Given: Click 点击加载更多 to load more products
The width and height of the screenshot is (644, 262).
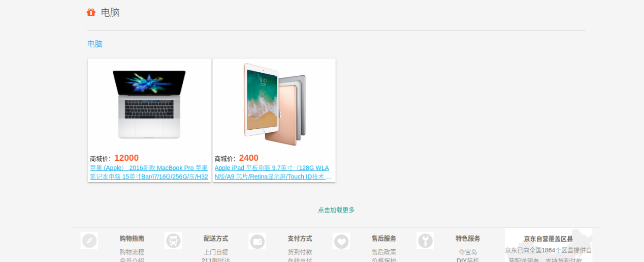Looking at the screenshot, I should coord(336,210).
